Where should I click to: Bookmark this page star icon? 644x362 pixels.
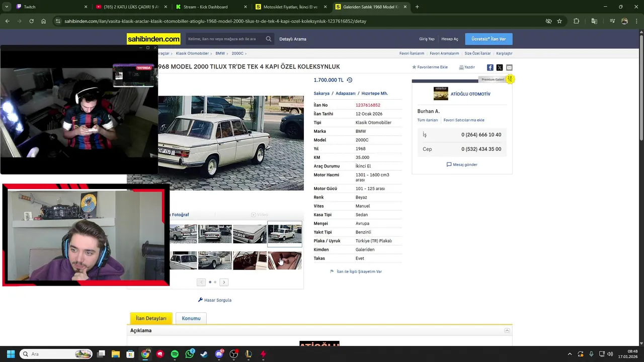[x=559, y=21]
